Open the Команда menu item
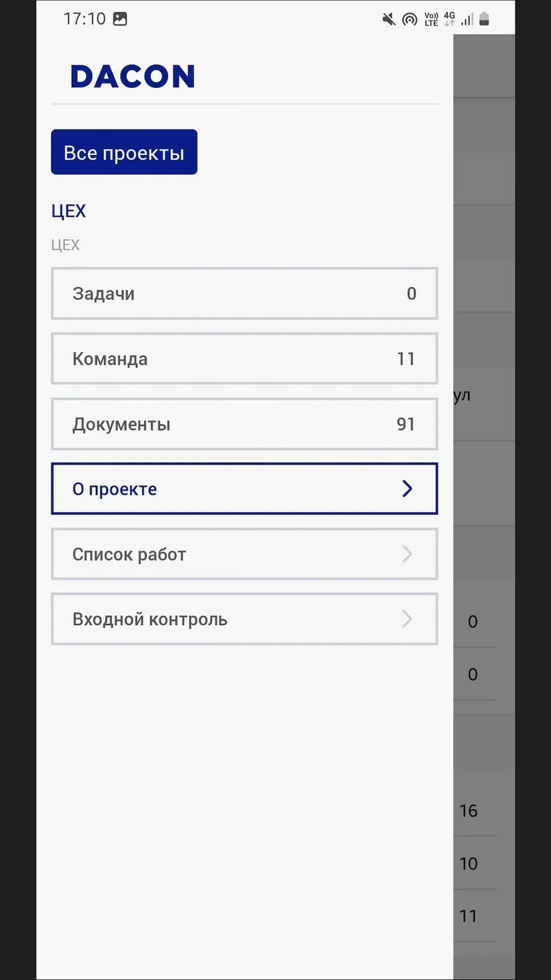This screenshot has height=980, width=551. [244, 359]
